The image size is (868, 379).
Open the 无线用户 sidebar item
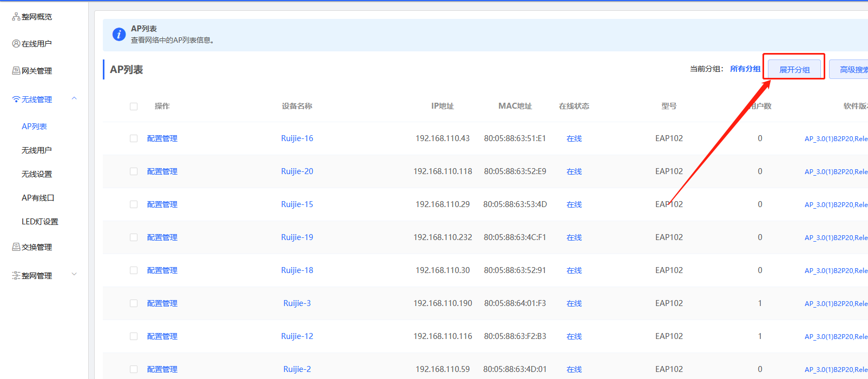coord(37,150)
